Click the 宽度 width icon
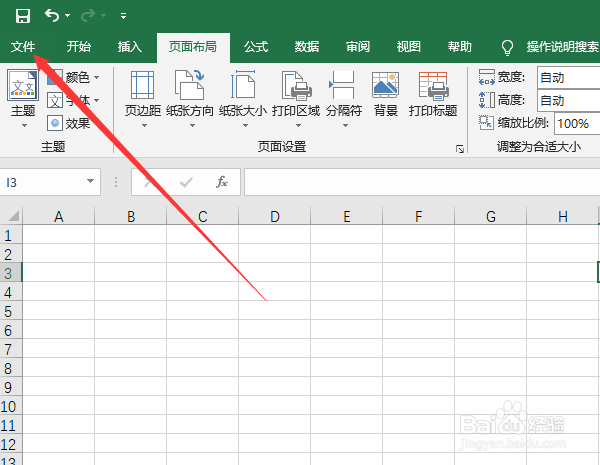 (x=487, y=77)
